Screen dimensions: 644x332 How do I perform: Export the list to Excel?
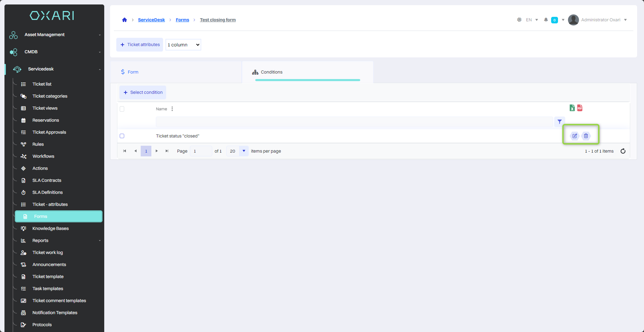click(x=572, y=108)
